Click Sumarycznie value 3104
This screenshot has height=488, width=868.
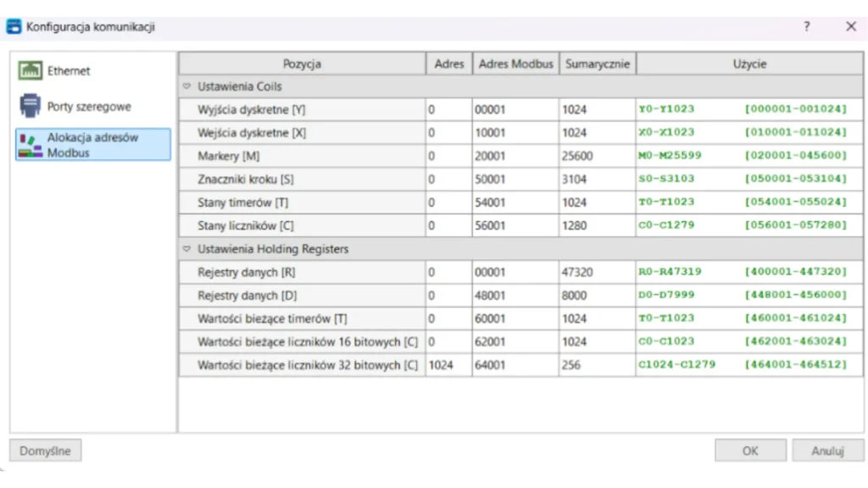(598, 180)
